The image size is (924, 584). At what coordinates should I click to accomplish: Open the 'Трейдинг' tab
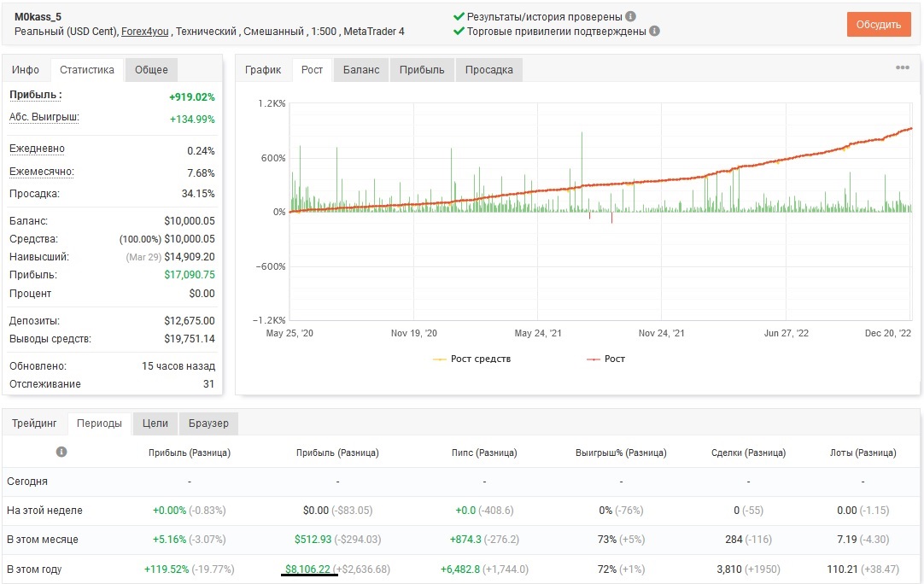point(34,423)
